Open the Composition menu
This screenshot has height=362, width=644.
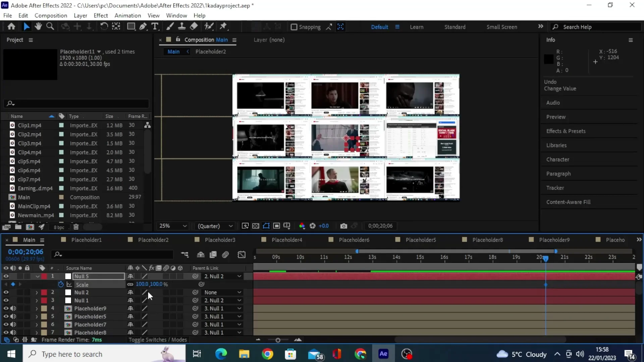point(51,15)
